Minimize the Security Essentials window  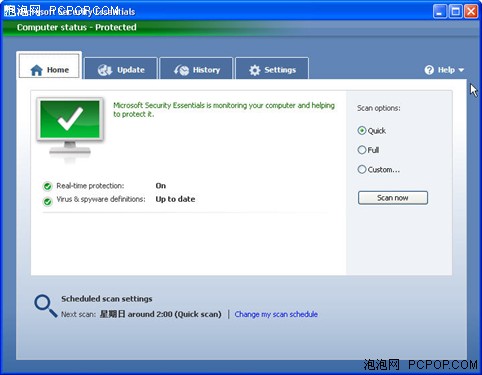pyautogui.click(x=440, y=12)
